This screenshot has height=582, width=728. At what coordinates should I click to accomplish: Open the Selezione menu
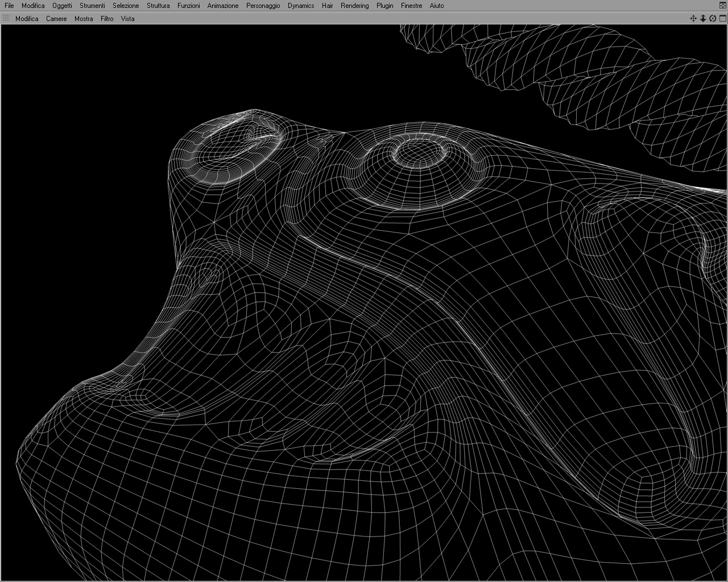coord(126,6)
